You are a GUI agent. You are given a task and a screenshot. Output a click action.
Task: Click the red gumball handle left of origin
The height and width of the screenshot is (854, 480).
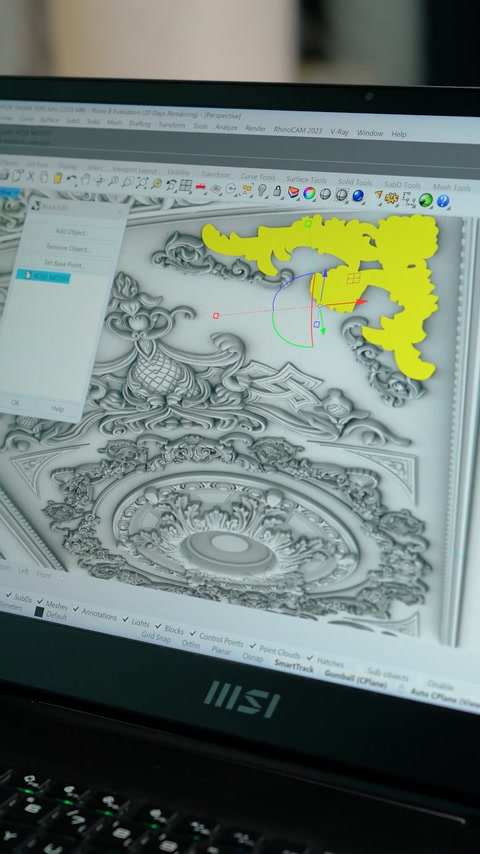[216, 315]
